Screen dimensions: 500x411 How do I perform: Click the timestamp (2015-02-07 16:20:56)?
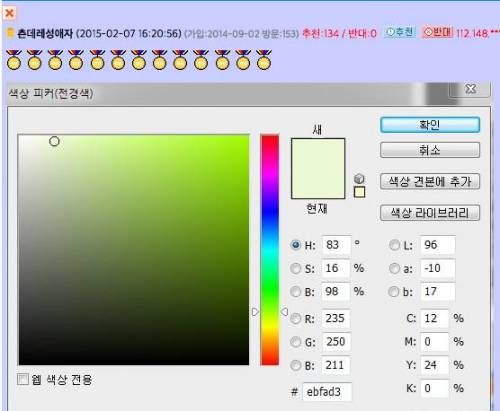click(x=129, y=33)
